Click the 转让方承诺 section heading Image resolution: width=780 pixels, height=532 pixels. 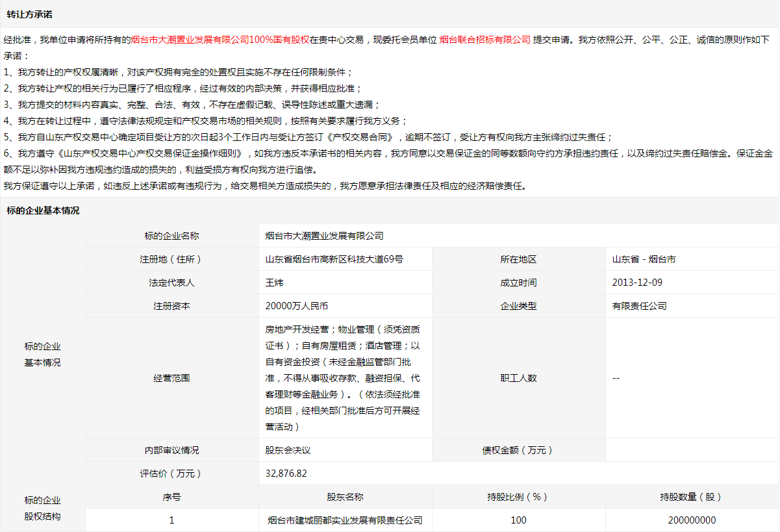29,14
